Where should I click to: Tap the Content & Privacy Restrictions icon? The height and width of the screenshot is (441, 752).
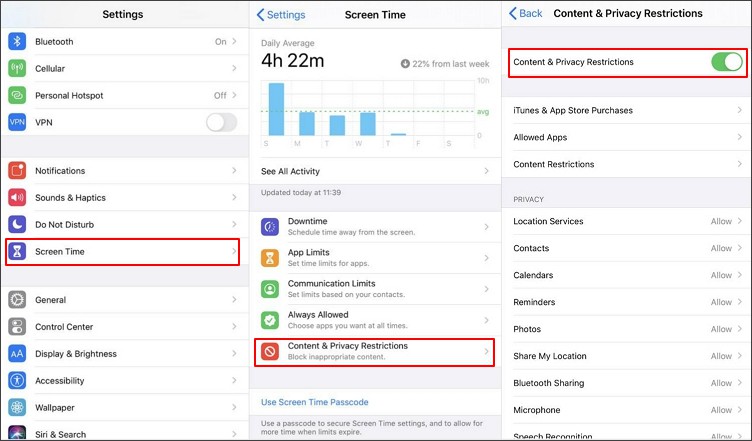click(x=271, y=351)
